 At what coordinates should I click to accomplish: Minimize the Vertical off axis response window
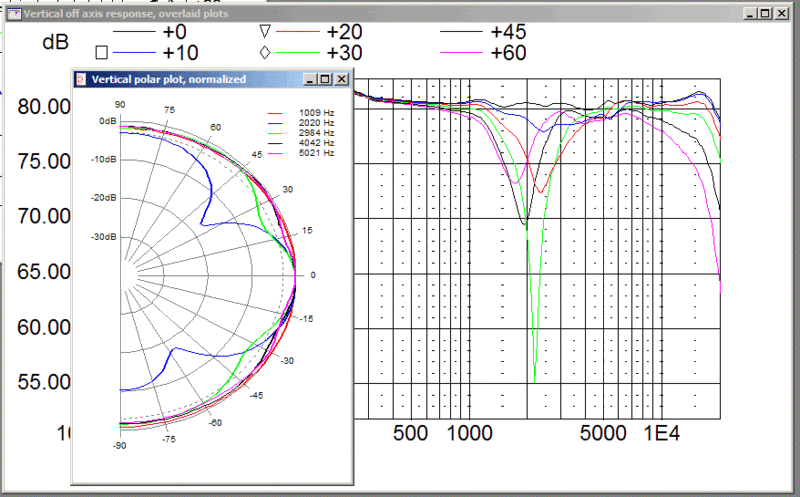[x=749, y=14]
